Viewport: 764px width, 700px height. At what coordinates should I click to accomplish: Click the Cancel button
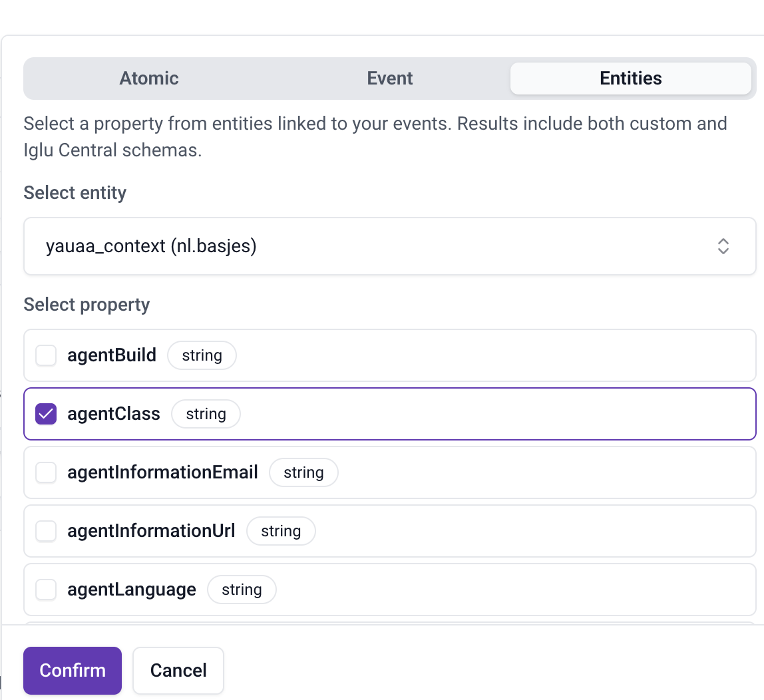click(178, 671)
